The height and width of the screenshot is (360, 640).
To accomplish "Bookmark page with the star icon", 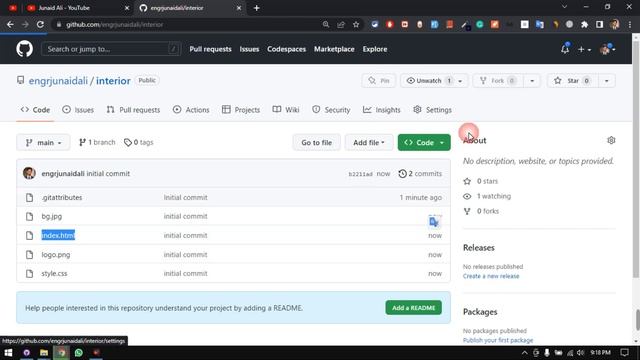I will click(356, 24).
